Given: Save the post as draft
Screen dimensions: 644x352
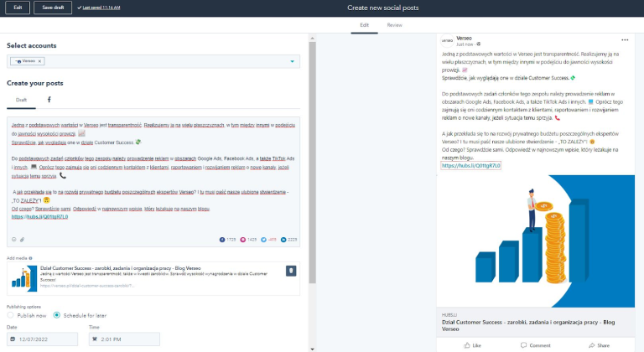Looking at the screenshot, I should coord(53,8).
